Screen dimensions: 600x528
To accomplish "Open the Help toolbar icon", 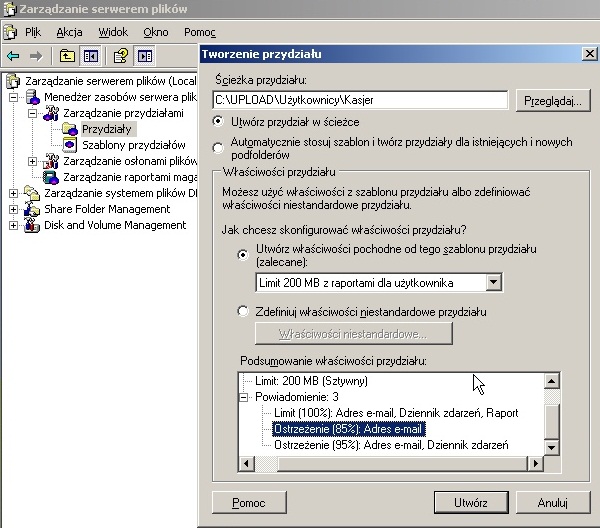I will (121, 56).
